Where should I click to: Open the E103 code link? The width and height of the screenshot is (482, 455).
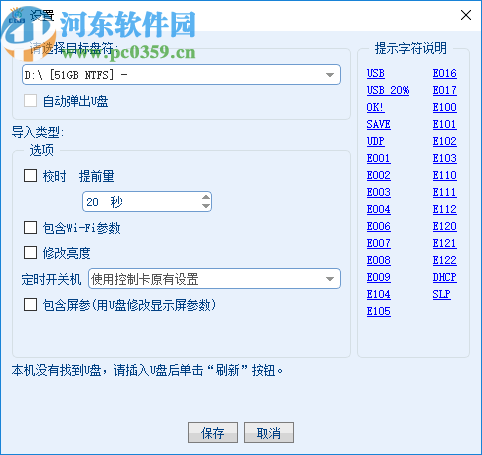point(445,158)
